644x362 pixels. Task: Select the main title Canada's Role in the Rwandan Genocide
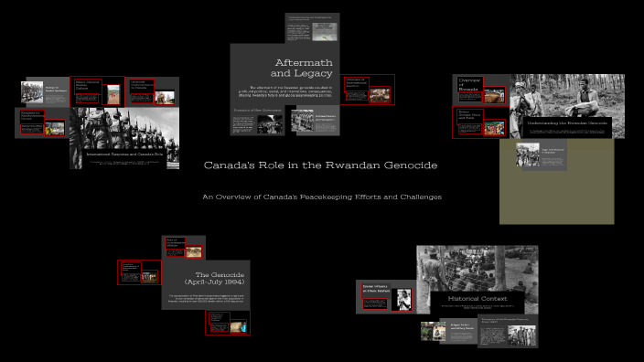[320, 165]
